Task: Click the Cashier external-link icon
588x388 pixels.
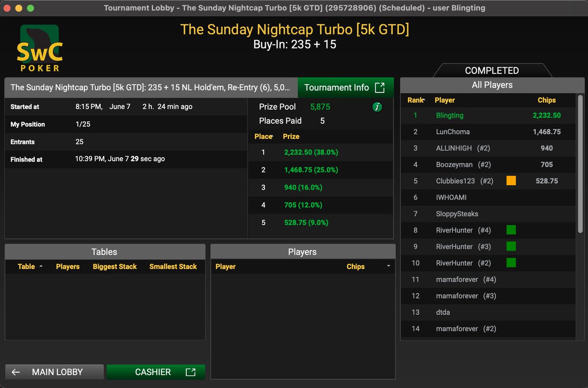Action: 191,372
